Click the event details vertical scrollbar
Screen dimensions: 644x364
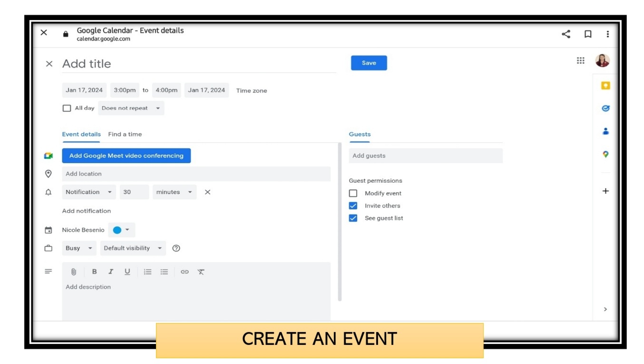pos(340,222)
